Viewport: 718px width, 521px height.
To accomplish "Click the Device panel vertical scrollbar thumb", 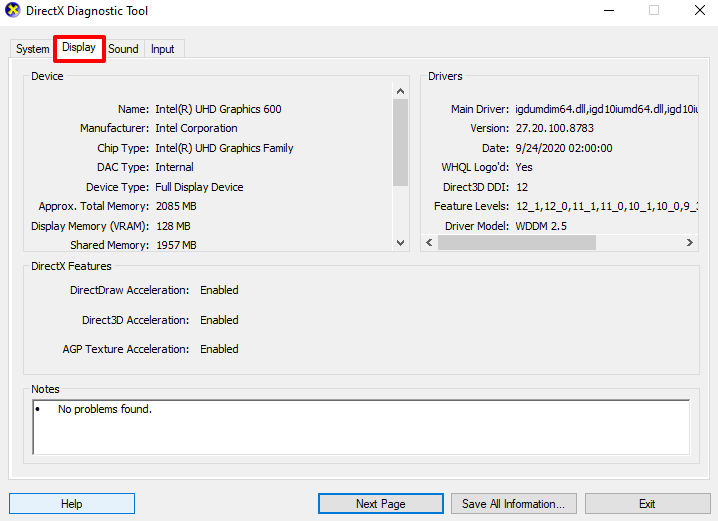I will [x=401, y=142].
